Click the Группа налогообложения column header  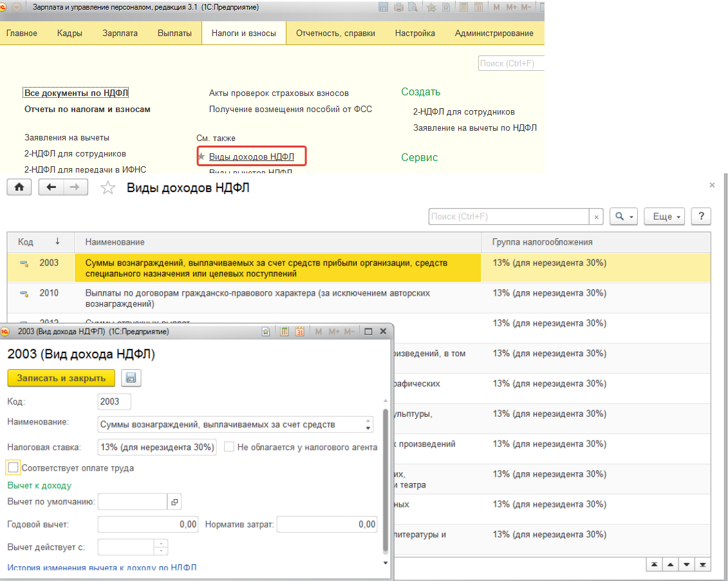[596, 242]
